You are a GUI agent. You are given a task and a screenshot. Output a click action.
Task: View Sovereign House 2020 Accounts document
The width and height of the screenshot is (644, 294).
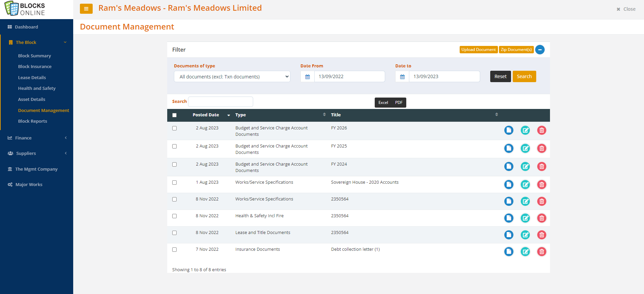point(509,184)
